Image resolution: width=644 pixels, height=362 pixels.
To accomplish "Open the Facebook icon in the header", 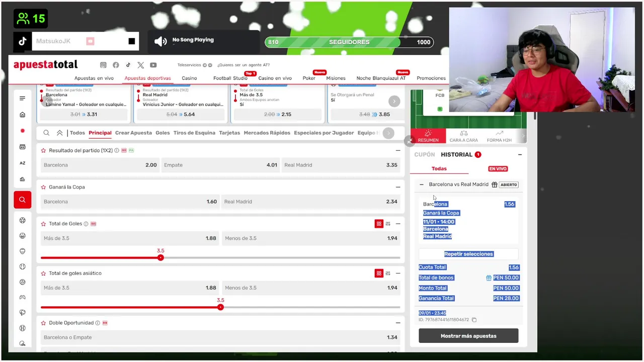I will click(x=116, y=65).
